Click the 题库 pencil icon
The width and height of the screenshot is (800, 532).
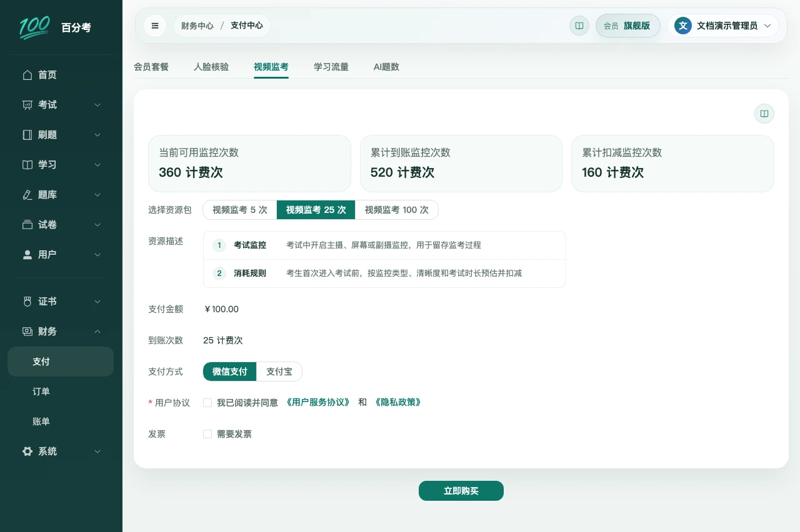[x=27, y=195]
